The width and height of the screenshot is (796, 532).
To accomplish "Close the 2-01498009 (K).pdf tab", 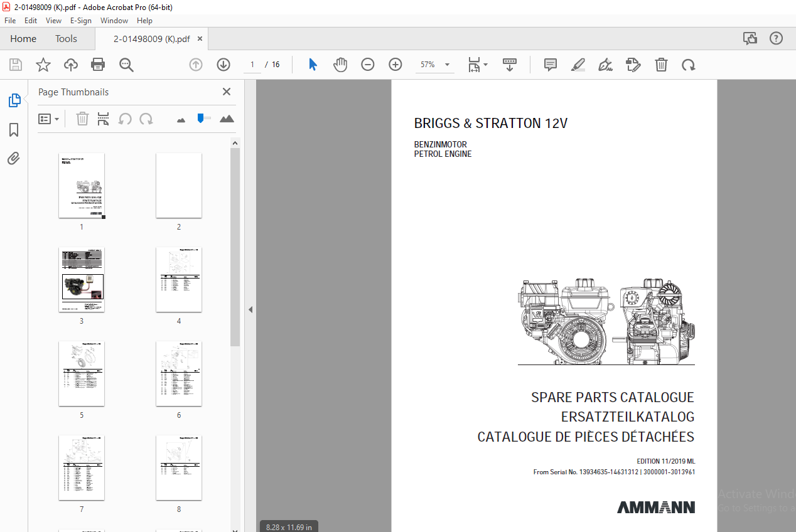I will pyautogui.click(x=200, y=38).
